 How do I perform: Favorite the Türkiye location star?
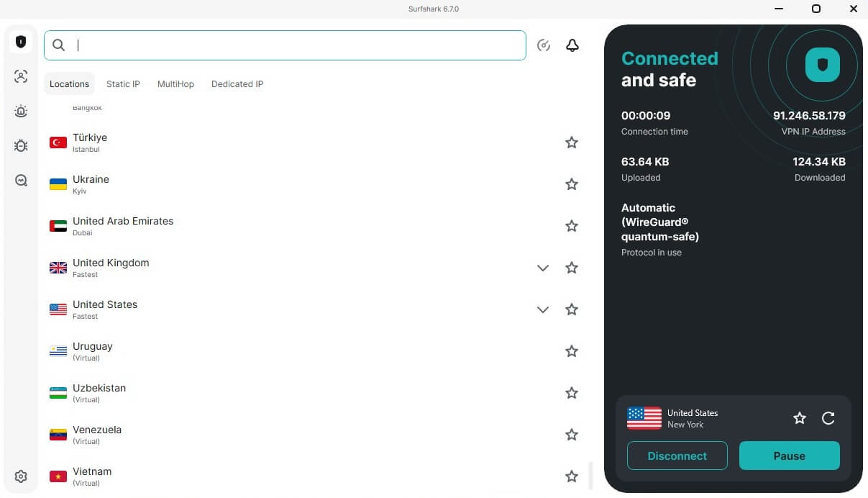pyautogui.click(x=572, y=142)
